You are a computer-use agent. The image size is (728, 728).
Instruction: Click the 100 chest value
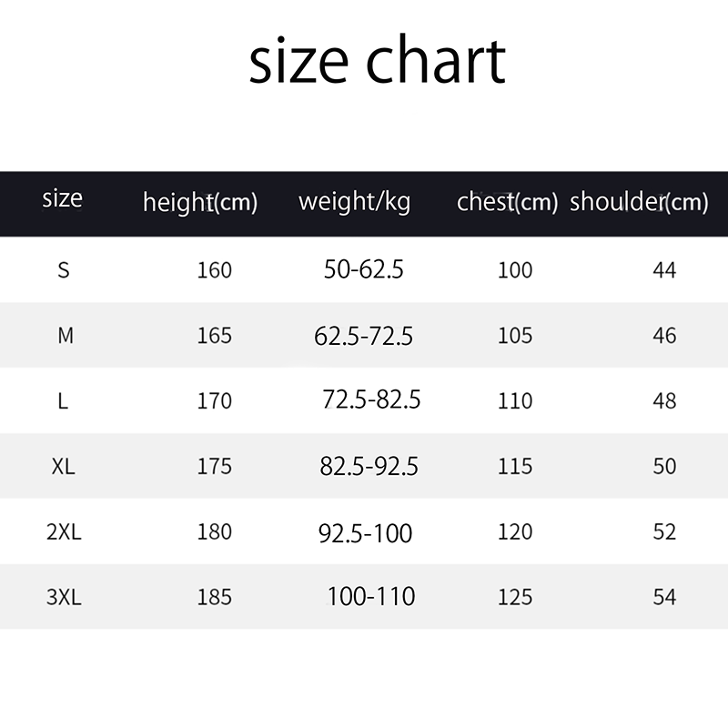(x=515, y=270)
